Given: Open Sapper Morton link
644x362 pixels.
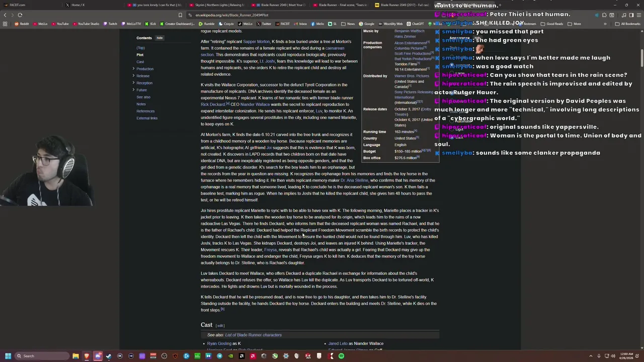Looking at the screenshot, I should click(x=256, y=42).
